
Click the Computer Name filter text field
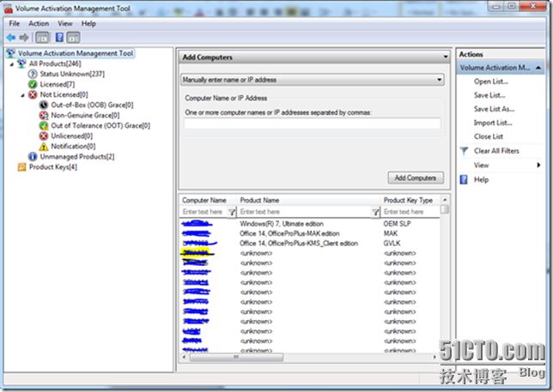coord(204,212)
